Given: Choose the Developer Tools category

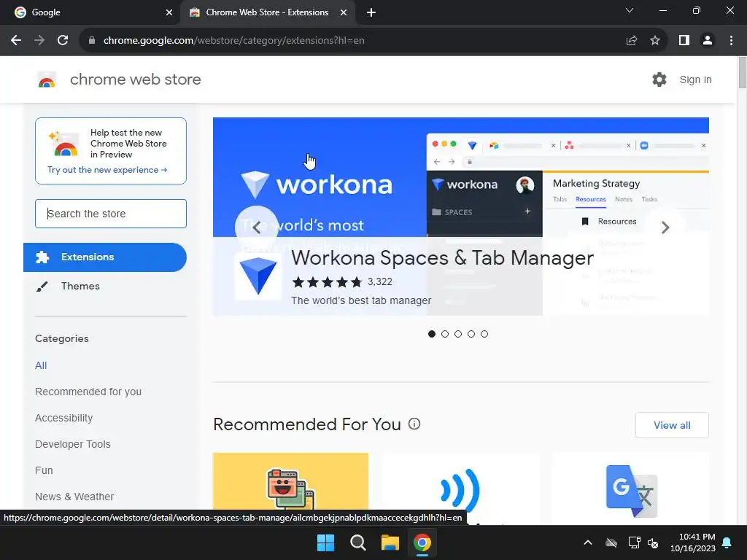Looking at the screenshot, I should coord(73,444).
